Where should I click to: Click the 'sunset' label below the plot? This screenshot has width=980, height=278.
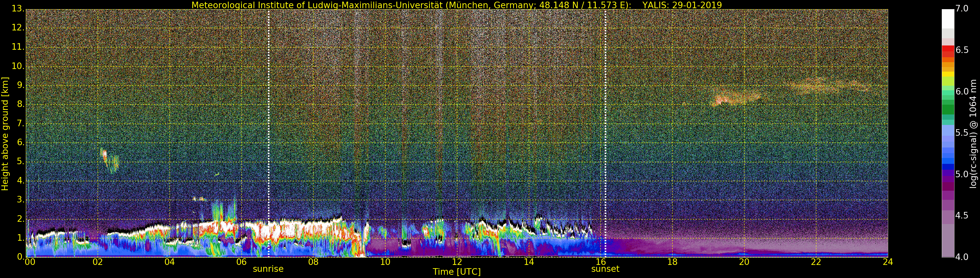[605, 269]
